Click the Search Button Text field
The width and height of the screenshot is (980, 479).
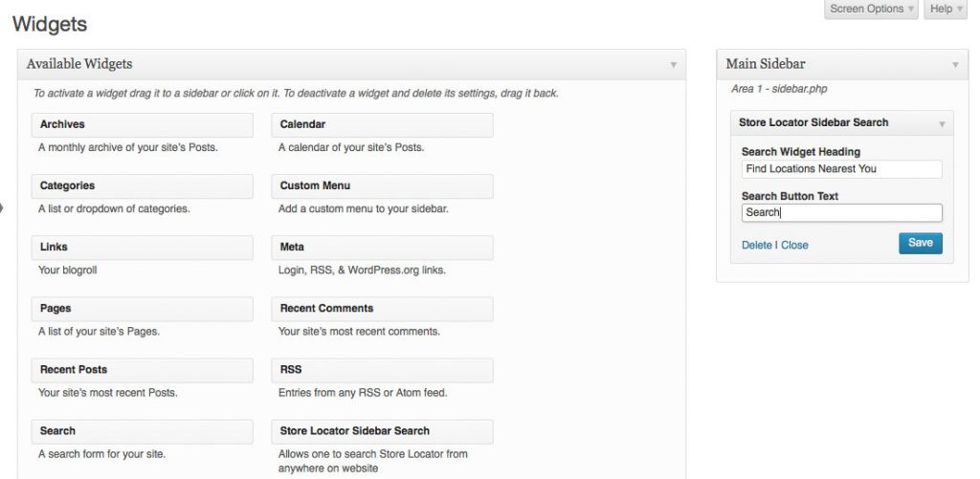click(x=841, y=213)
